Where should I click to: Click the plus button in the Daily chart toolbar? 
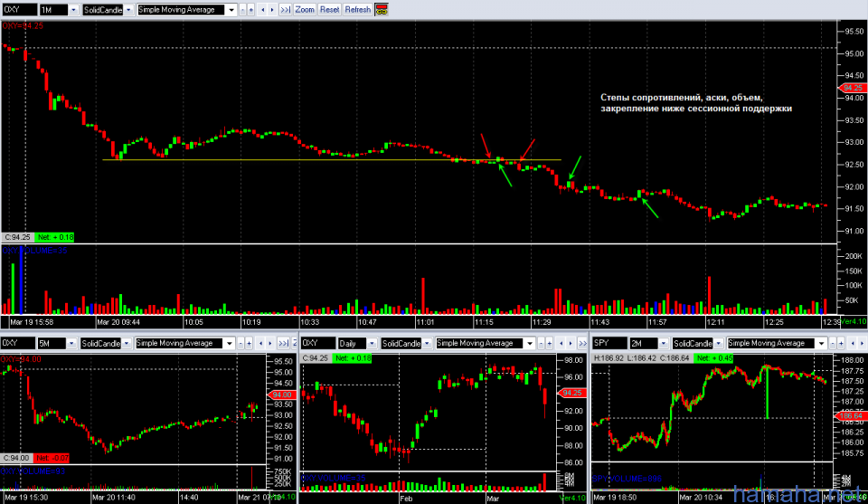tap(550, 343)
